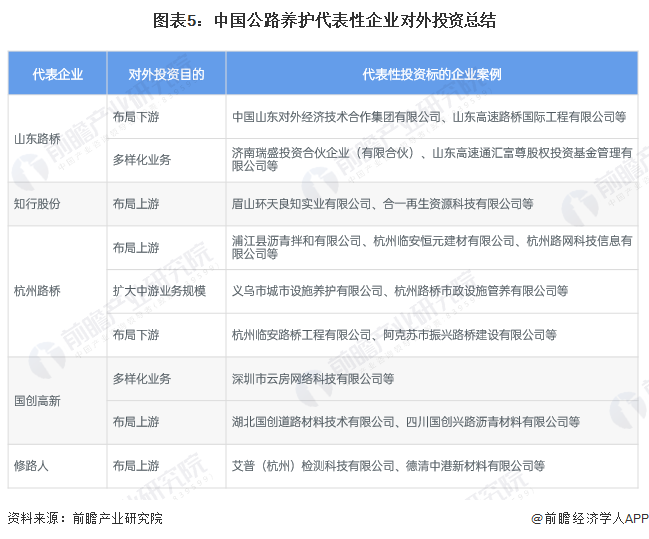
Task: Click the 深圳市云房网络科技有限公司等 case text
Action: coord(312,379)
